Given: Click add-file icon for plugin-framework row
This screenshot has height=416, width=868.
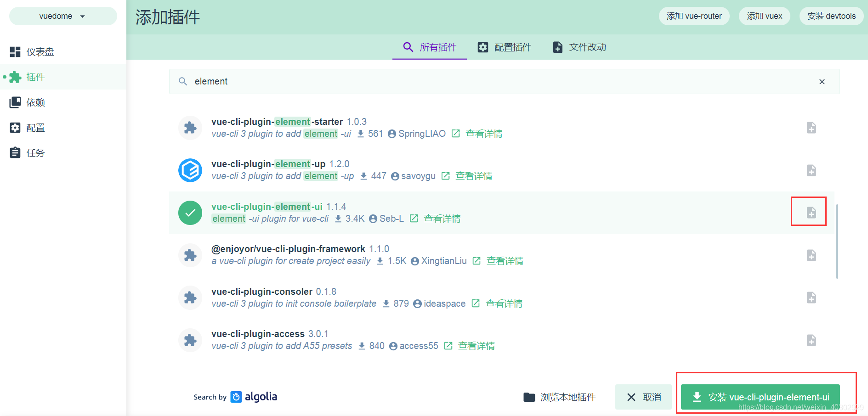Looking at the screenshot, I should click(811, 255).
